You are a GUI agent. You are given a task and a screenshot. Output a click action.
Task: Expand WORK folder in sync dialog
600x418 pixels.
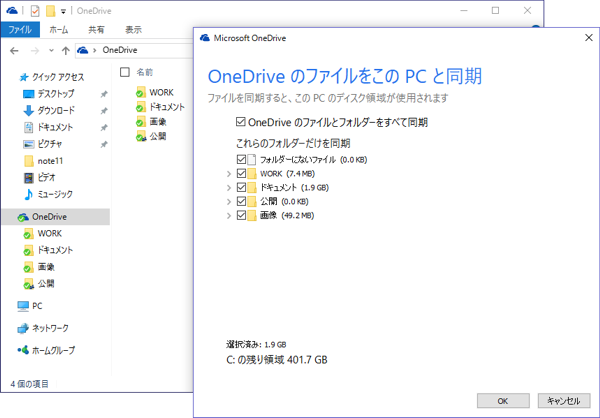(x=229, y=174)
